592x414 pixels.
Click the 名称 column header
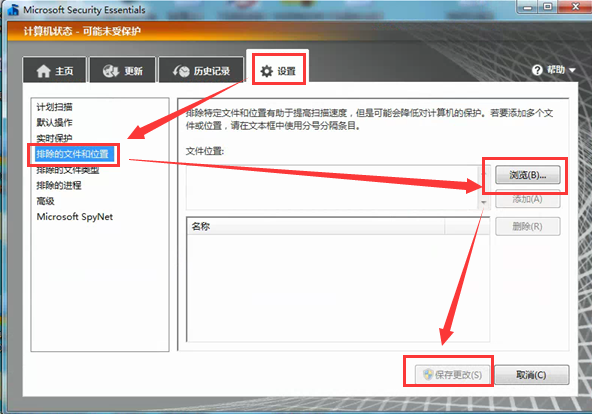(x=316, y=226)
